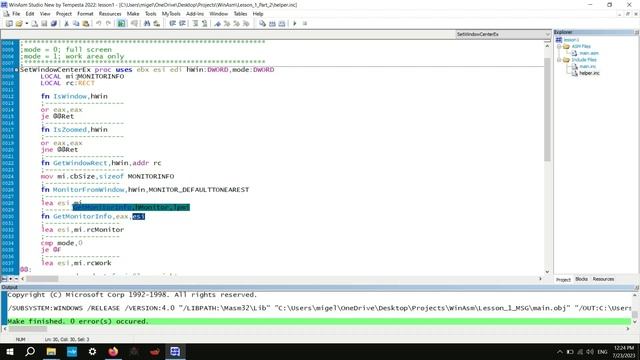
Task: Click the clear bookmarks toolbar icon
Action: coord(246,24)
